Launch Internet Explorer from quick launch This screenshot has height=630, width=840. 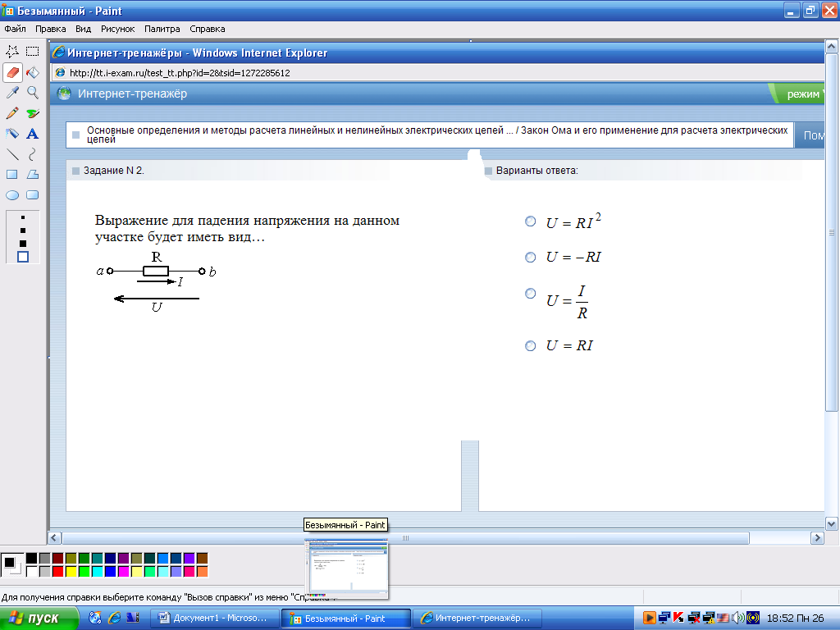point(114,618)
